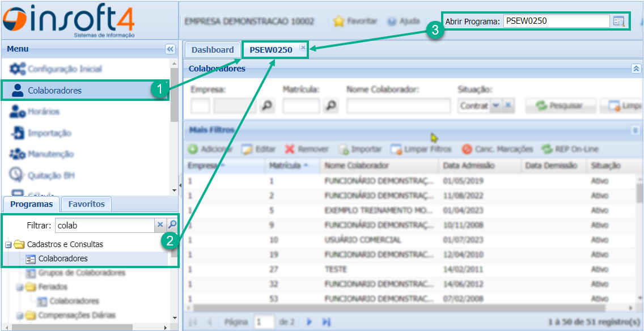Open the Favoritos tab
This screenshot has width=644, height=331.
pyautogui.click(x=86, y=204)
